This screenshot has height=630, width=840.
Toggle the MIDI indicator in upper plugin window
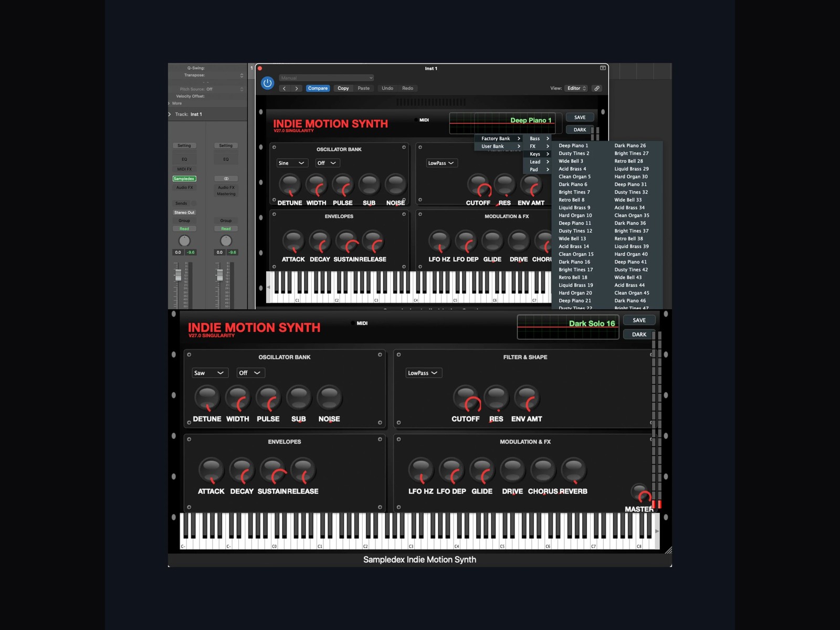pos(422,120)
